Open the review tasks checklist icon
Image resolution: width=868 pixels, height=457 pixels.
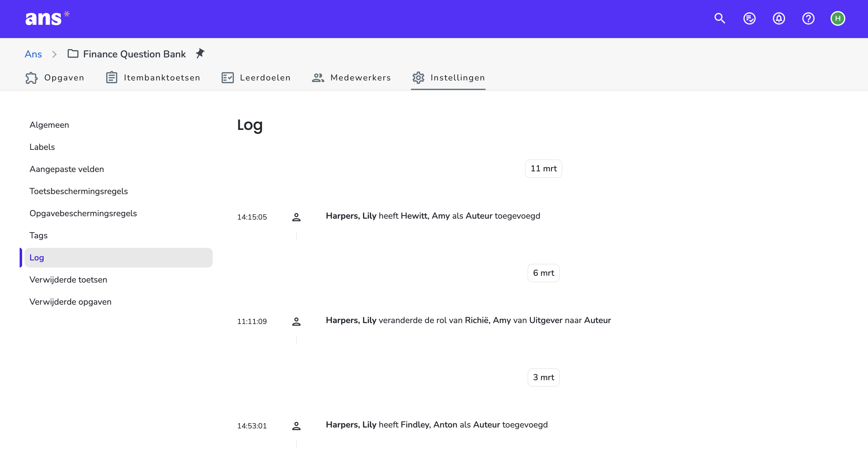[750, 18]
